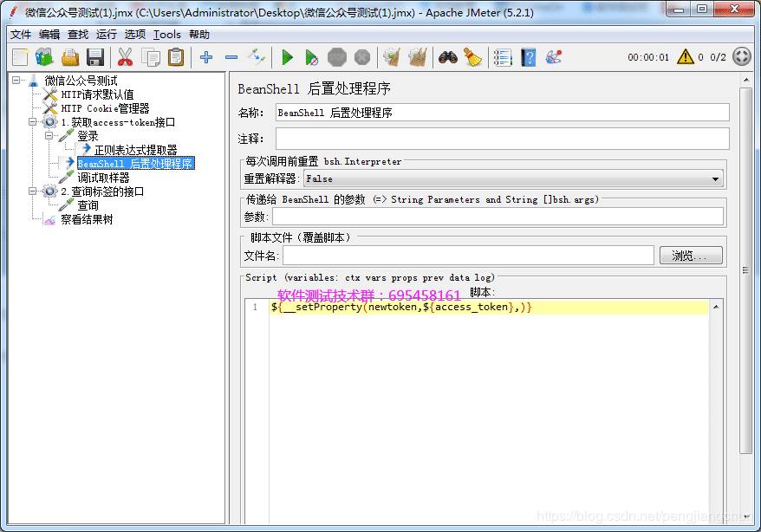The image size is (761, 532).
Task: Select 调试取样器 in tree
Action: [103, 178]
